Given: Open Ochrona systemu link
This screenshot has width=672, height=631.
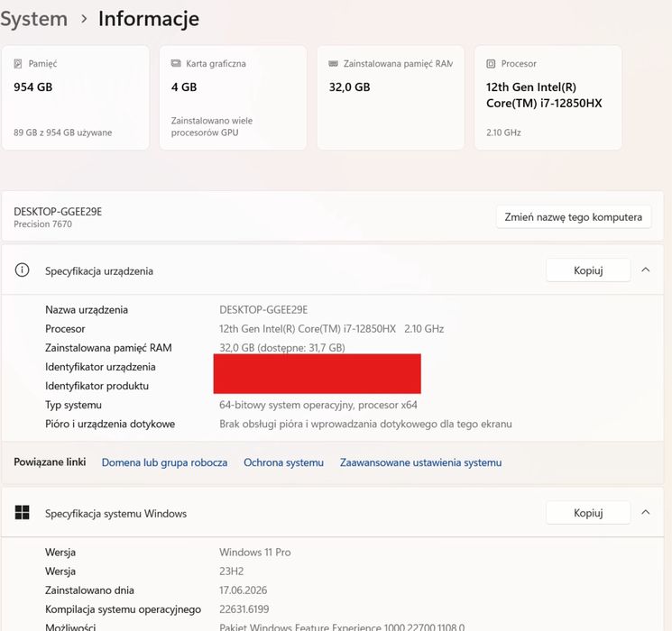Looking at the screenshot, I should pyautogui.click(x=284, y=462).
